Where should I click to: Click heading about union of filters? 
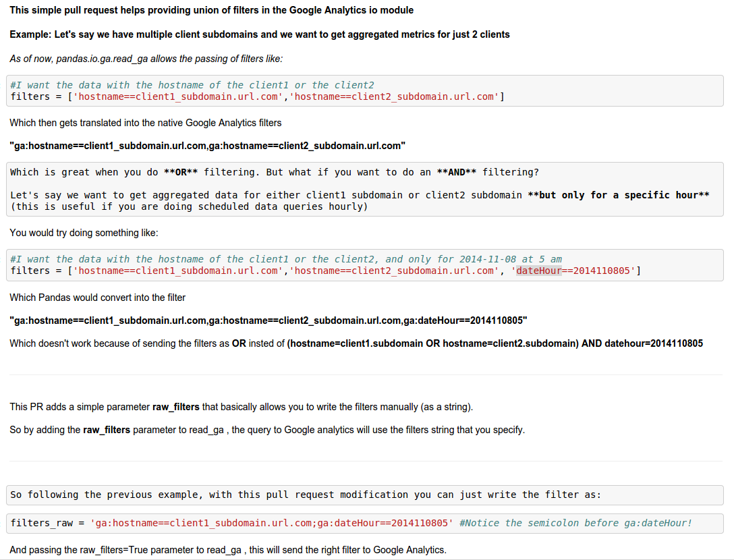(212, 10)
